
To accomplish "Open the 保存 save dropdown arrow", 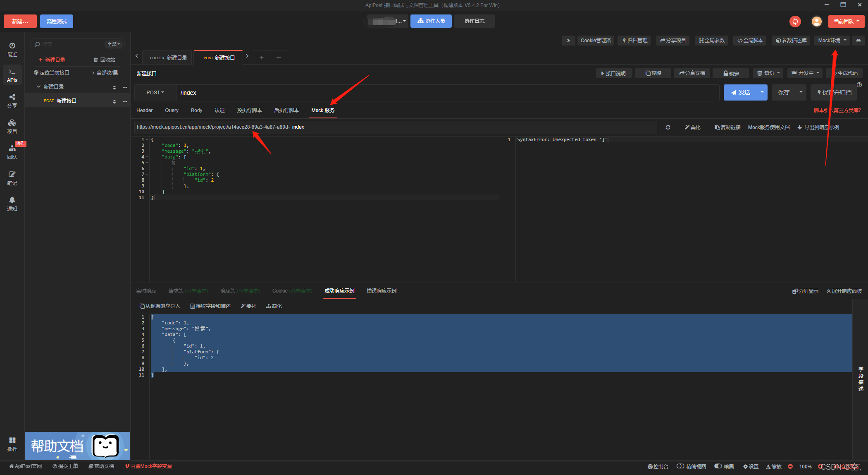I will tap(801, 92).
